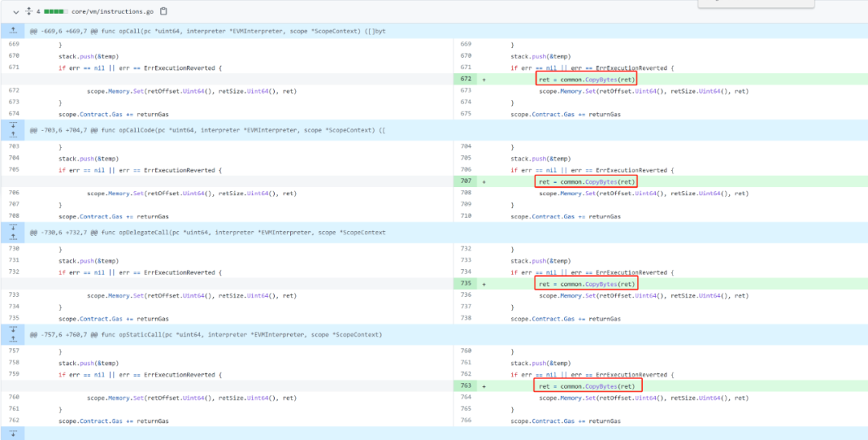
Task: Copy the core/vm/instructions.go file path
Action: [x=162, y=11]
